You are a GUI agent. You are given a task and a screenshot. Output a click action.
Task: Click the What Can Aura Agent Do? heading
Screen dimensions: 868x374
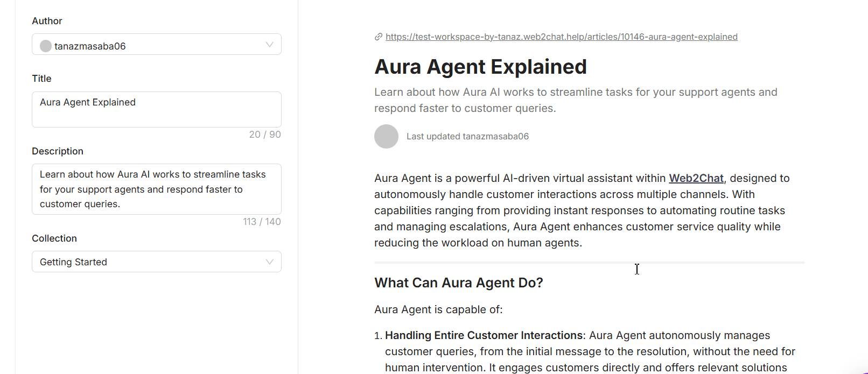coord(458,283)
